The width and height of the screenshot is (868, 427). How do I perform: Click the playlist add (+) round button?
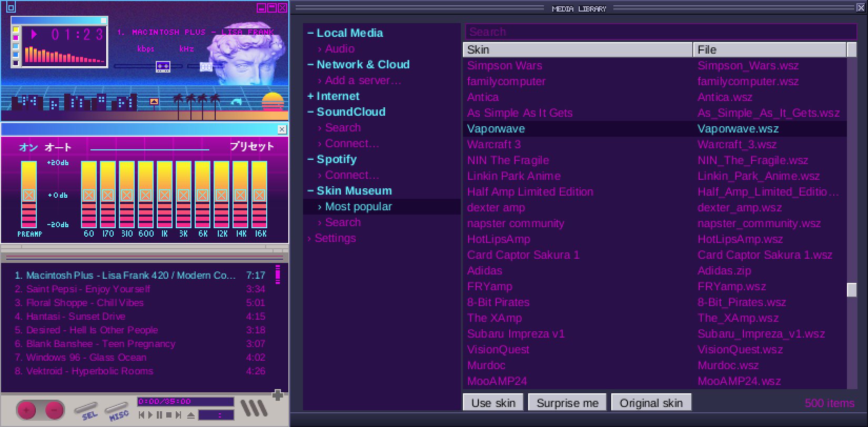(27, 410)
